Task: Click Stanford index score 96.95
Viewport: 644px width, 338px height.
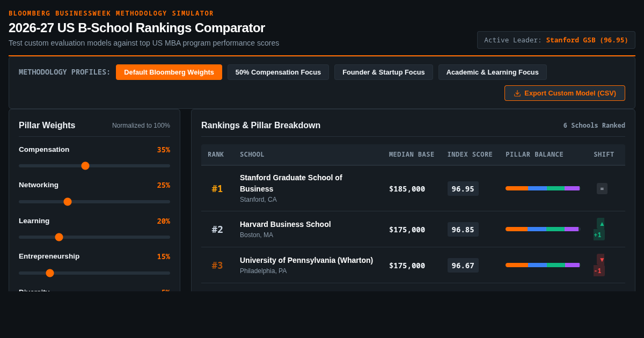Action: (463, 189)
